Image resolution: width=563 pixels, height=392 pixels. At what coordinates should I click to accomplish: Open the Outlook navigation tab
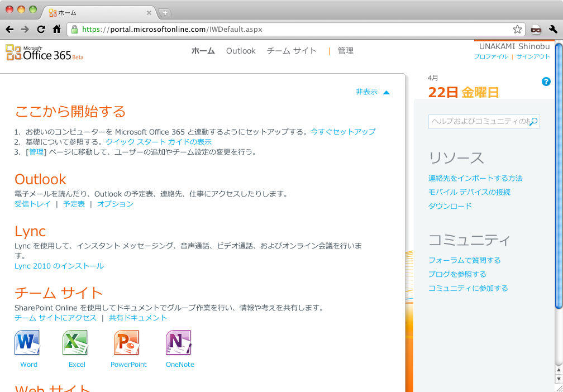[241, 51]
